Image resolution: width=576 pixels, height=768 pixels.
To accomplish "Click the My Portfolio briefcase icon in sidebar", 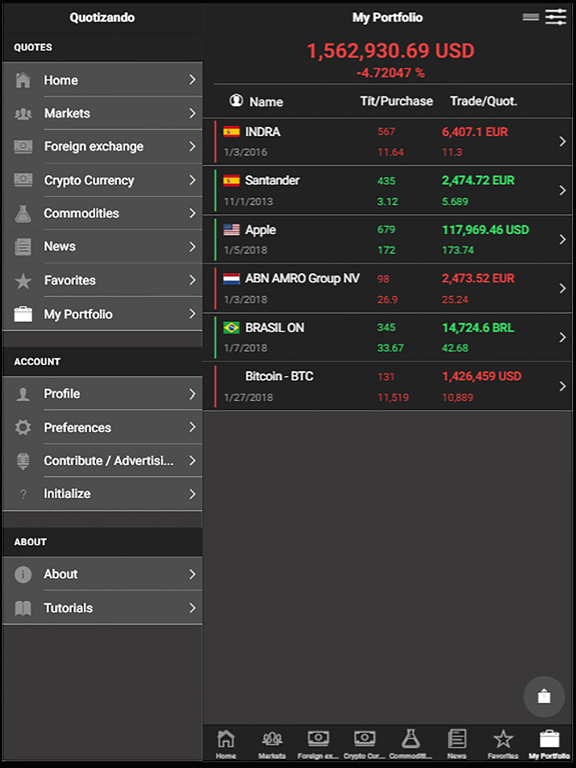I will pyautogui.click(x=23, y=314).
